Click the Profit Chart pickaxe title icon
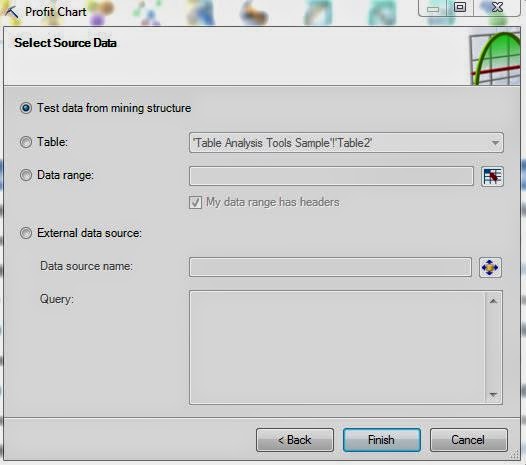This screenshot has height=465, width=526. pos(11,12)
